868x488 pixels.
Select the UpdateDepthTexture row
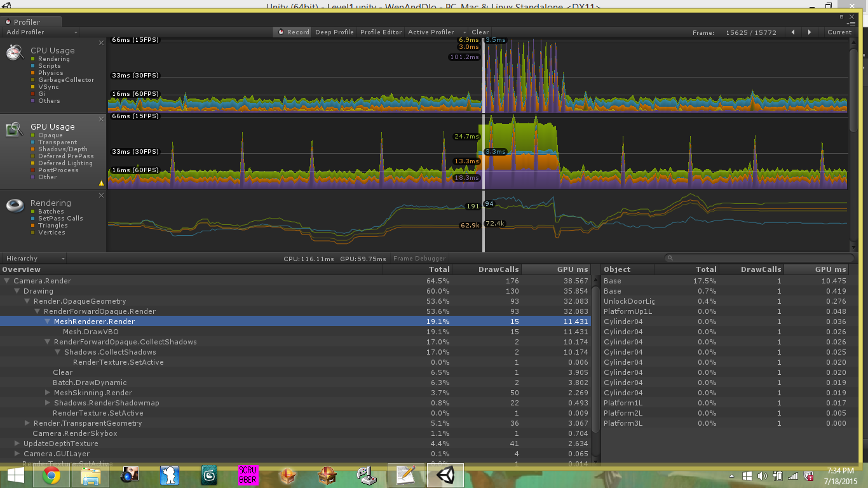295,444
